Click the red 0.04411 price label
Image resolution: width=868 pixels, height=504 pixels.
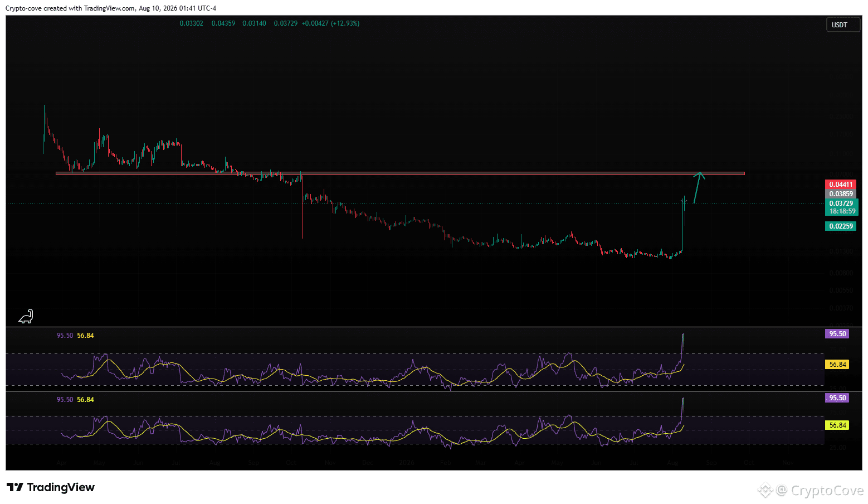841,185
